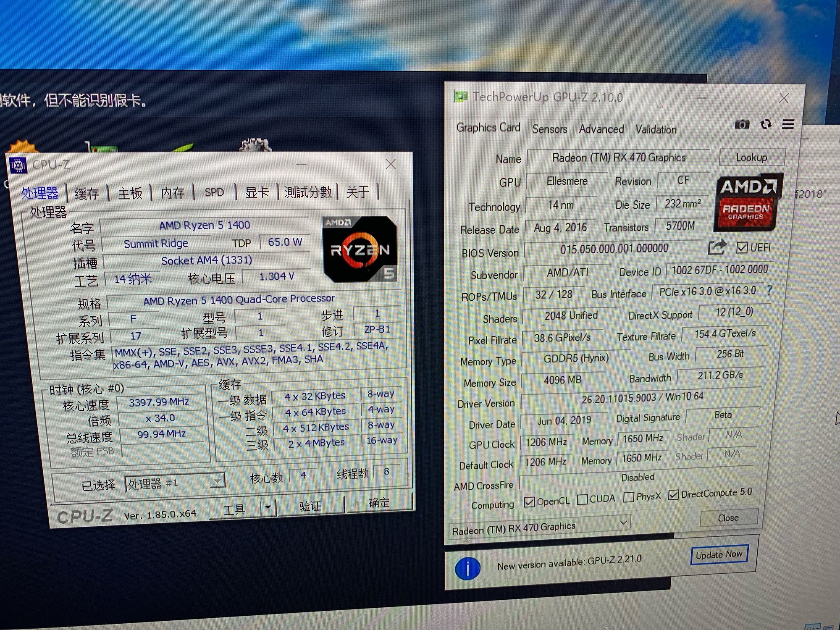Switch to the Sensors tab

click(x=549, y=129)
